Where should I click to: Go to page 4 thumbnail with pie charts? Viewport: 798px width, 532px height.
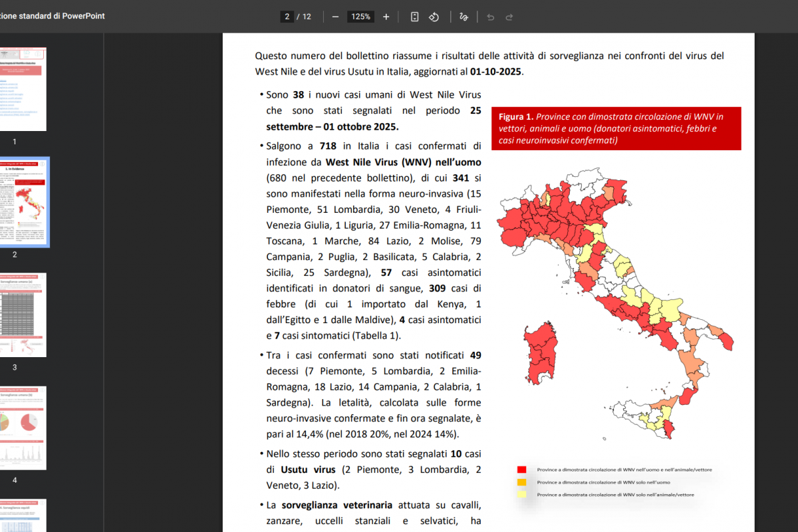(x=23, y=428)
